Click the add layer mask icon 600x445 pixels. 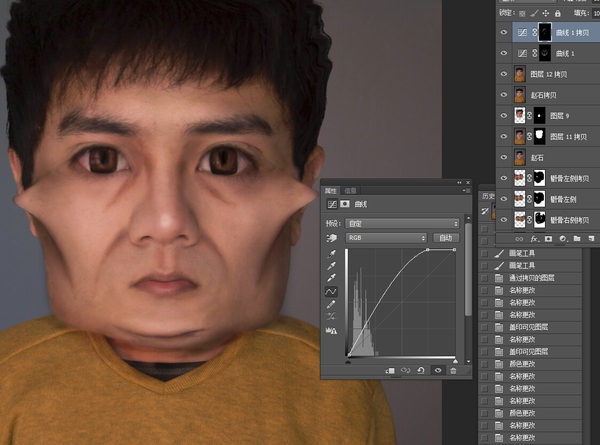[548, 239]
